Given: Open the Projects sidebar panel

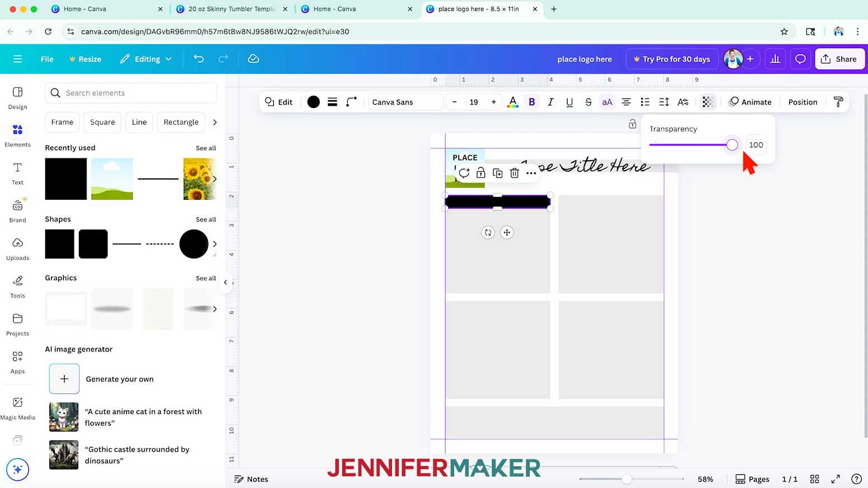Looking at the screenshot, I should coord(17,324).
